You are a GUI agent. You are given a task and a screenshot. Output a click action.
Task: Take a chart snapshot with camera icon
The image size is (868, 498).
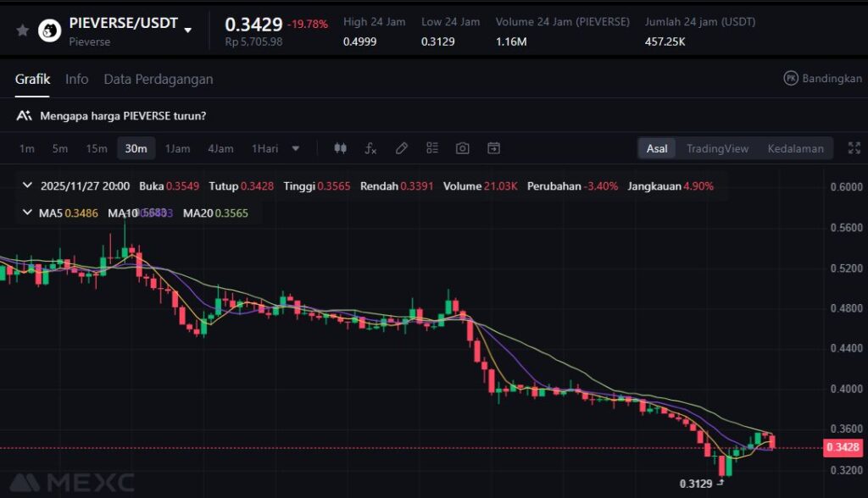coord(462,148)
